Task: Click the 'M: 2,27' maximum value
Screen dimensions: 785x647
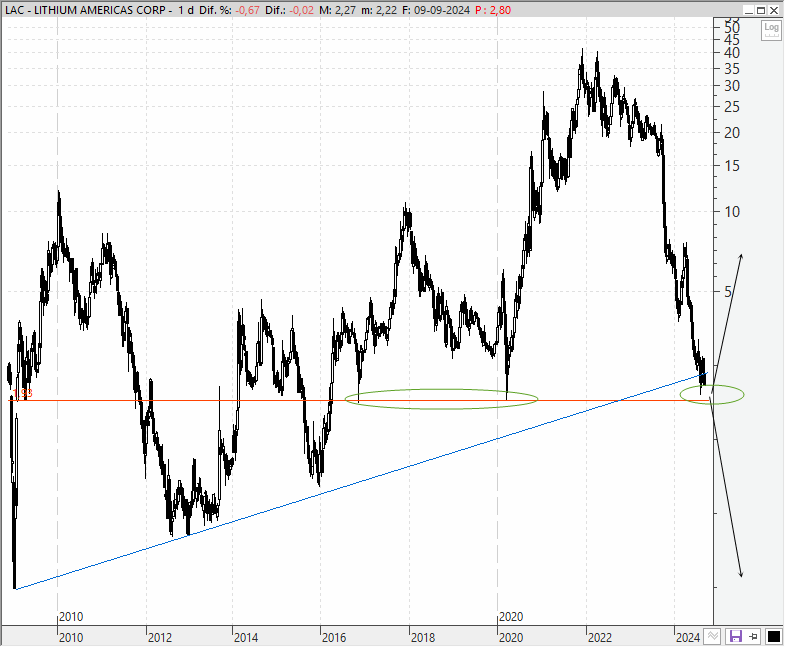Action: [337, 10]
